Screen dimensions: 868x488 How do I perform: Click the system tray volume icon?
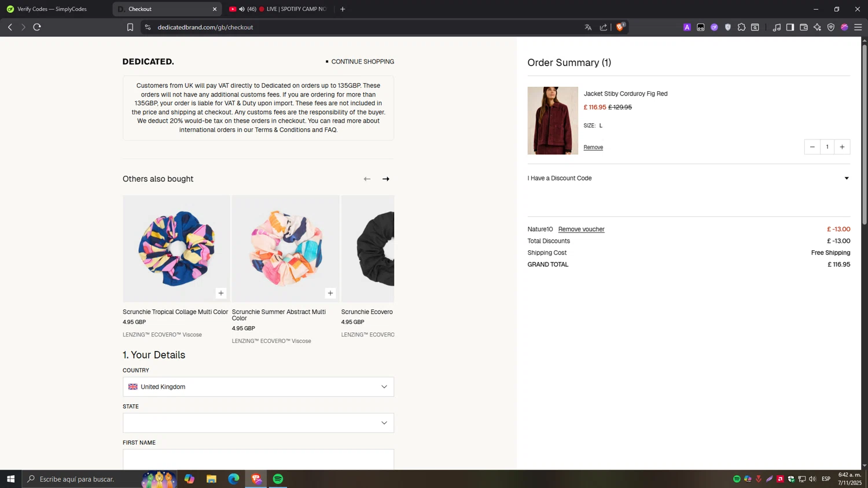(x=812, y=479)
